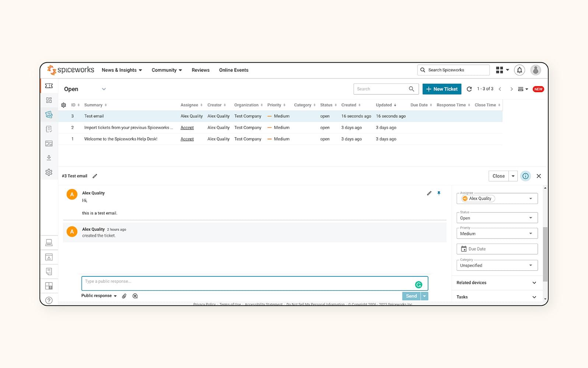Go to next page of tickets

[511, 89]
